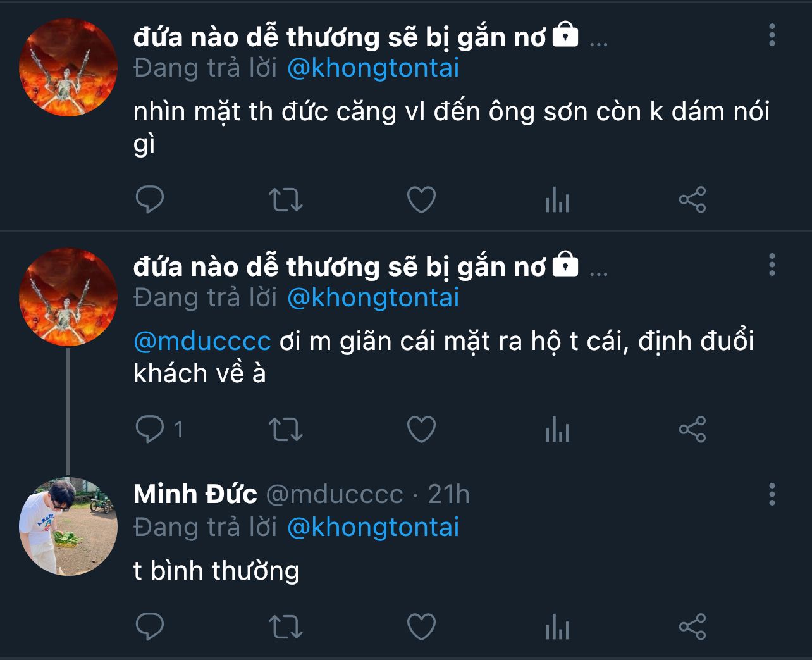Open the skeleton avatar on the first tweet
The image size is (812, 660).
coord(68,67)
